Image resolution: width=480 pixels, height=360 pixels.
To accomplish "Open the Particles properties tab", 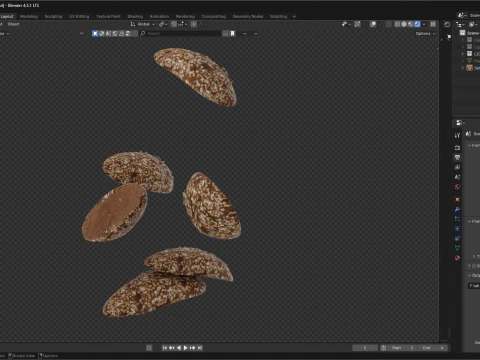I will click(457, 219).
